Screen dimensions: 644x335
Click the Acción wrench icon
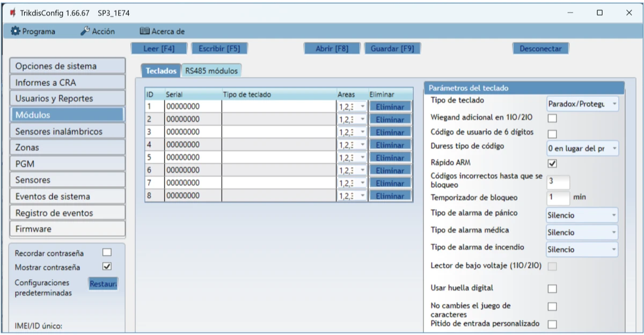pos(85,32)
